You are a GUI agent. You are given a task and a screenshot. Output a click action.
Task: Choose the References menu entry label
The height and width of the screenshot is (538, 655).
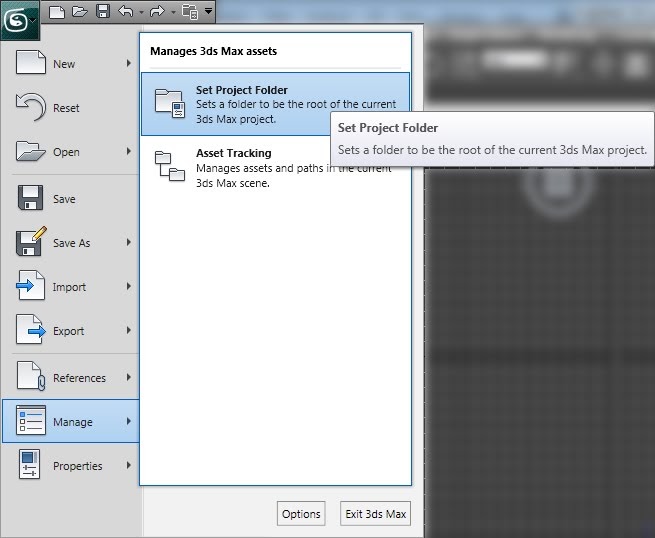[x=79, y=378]
